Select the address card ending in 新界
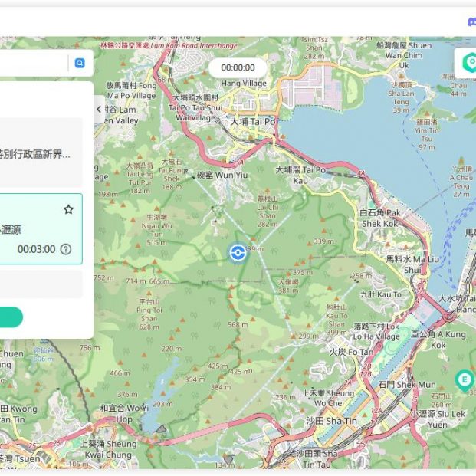The image size is (476, 476). [40, 153]
